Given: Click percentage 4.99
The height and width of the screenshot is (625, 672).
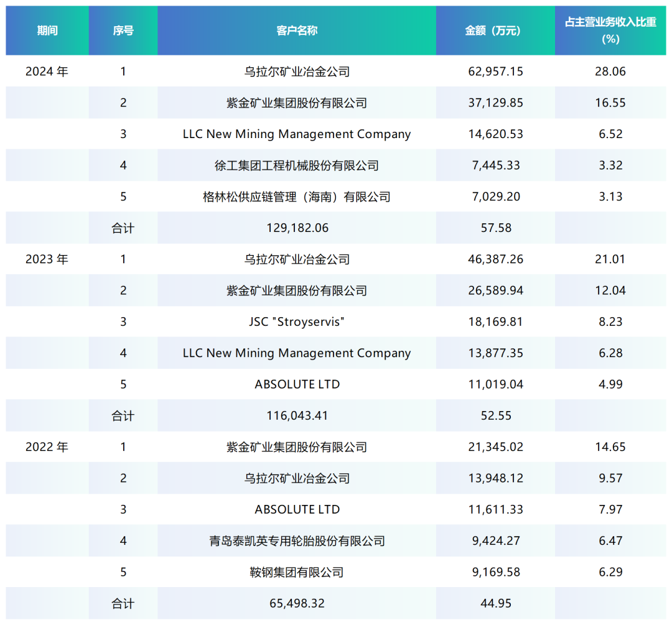Looking at the screenshot, I should pyautogui.click(x=610, y=384).
